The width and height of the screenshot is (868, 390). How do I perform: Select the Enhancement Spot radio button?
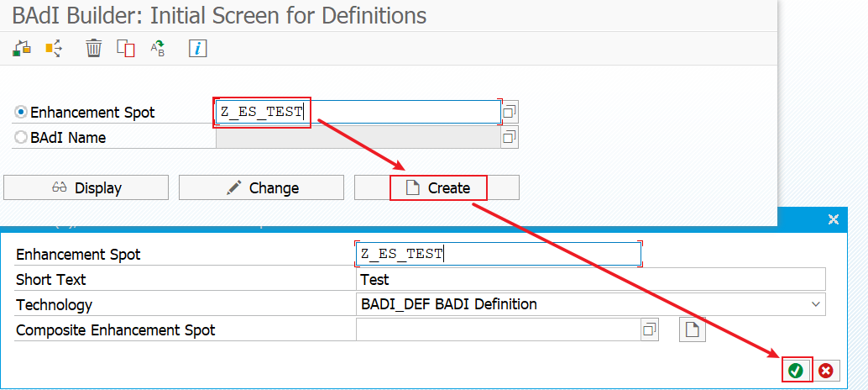pyautogui.click(x=21, y=113)
